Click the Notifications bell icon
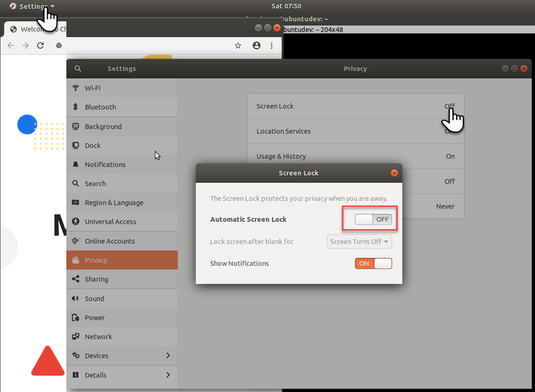Screen dimensions: 535x392 [76, 165]
